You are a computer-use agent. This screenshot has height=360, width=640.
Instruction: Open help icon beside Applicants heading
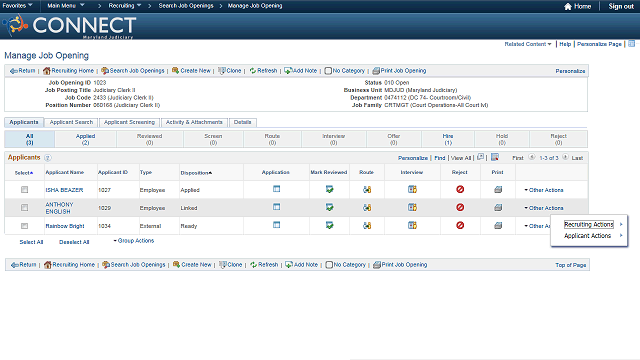tap(47, 158)
